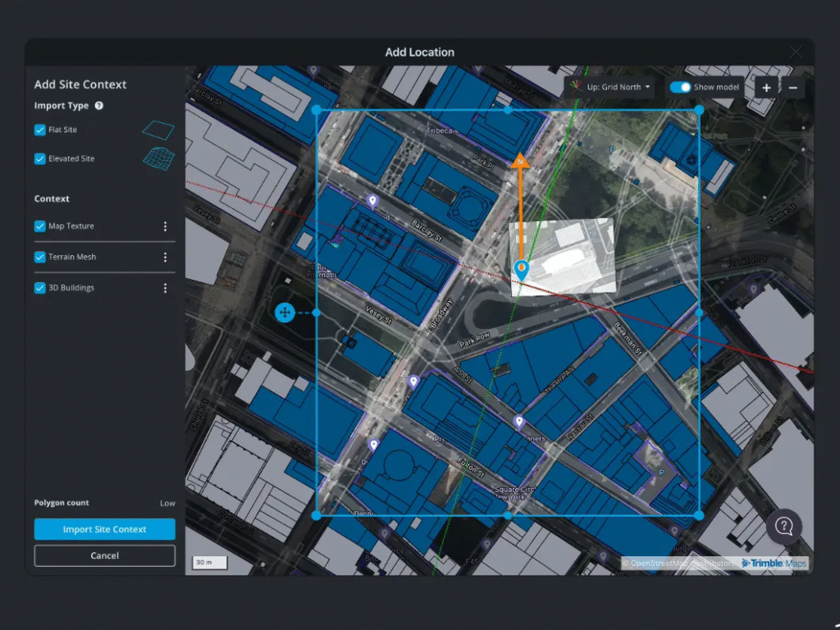
Task: Open 3D Buildings more options menu
Action: [x=165, y=288]
